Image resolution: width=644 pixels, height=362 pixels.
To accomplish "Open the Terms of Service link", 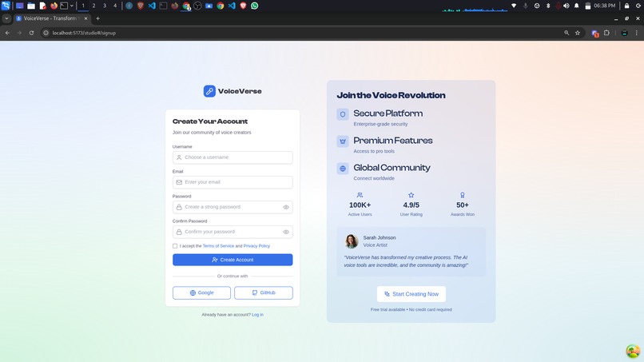I will tap(218, 246).
